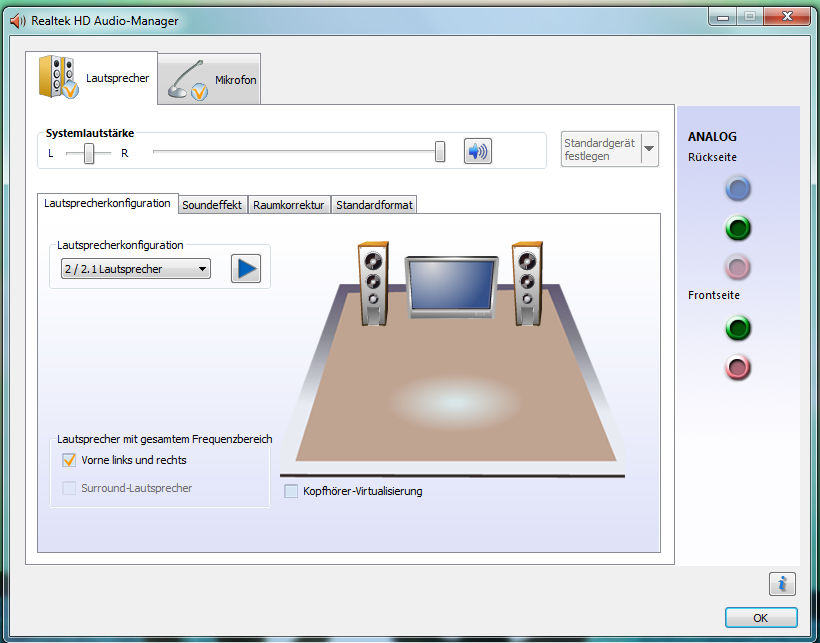
Task: Open the Raumkorrektur tab
Action: [x=289, y=205]
